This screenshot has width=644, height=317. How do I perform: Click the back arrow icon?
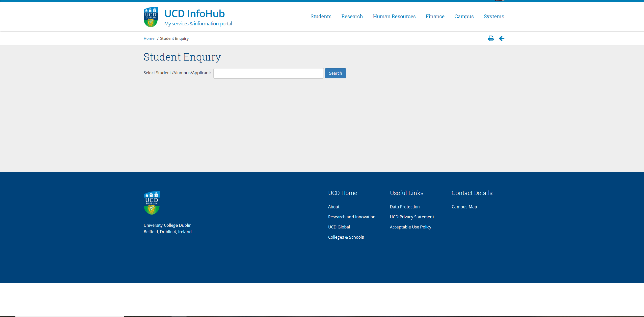pyautogui.click(x=501, y=38)
